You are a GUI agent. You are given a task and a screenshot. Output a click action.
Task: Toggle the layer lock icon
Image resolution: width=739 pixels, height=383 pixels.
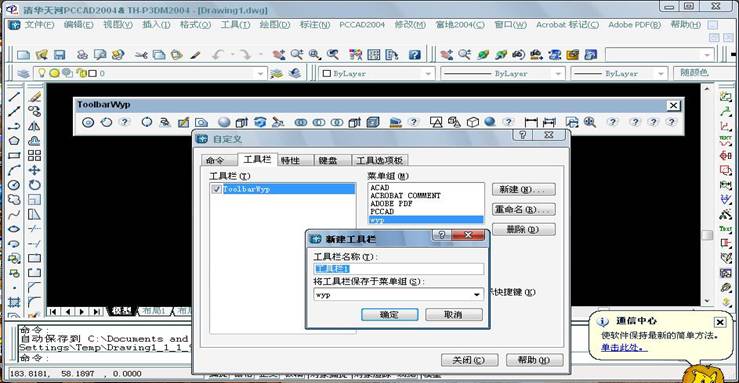click(x=81, y=73)
